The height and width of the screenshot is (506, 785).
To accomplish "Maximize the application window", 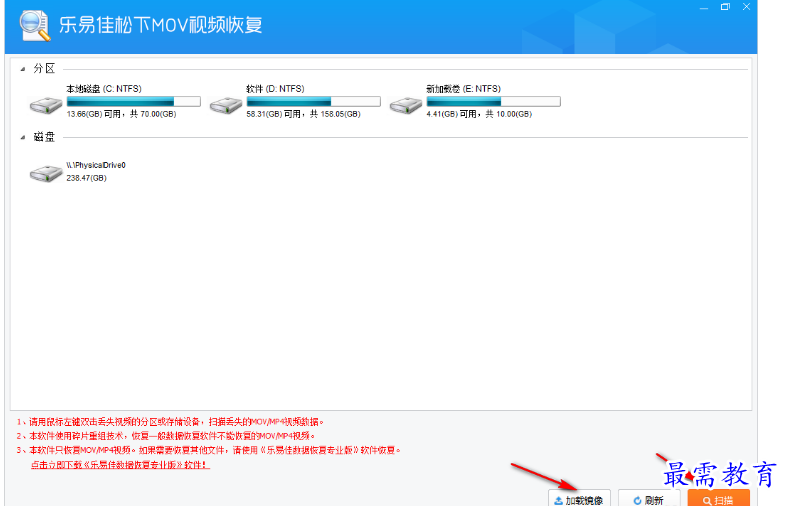I will [x=725, y=7].
